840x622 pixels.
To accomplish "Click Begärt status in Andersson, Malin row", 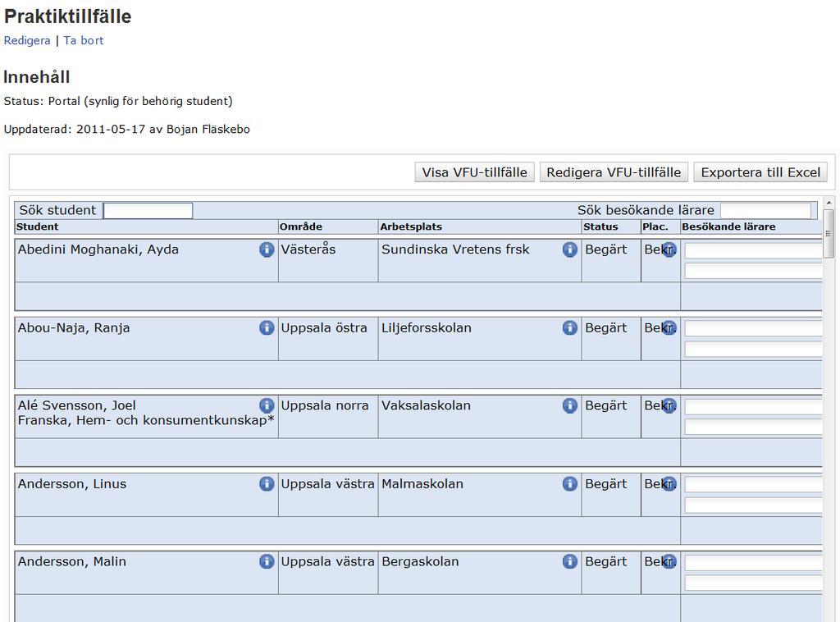I will point(606,561).
